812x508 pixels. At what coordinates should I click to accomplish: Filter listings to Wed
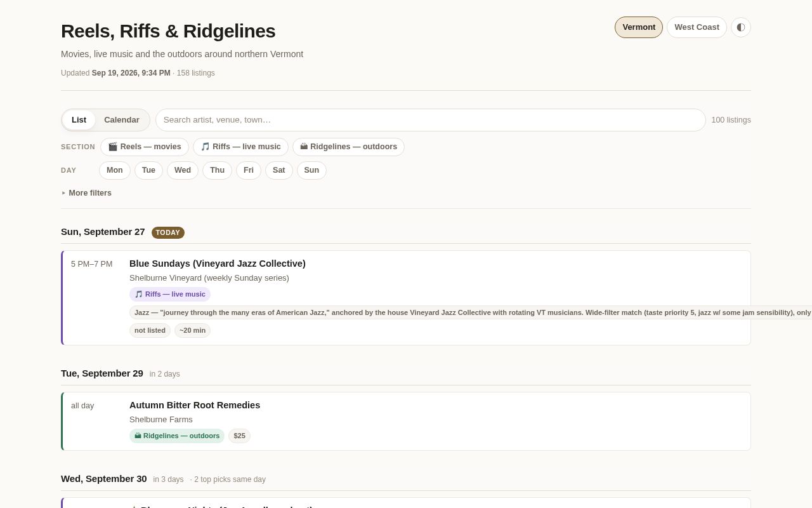[183, 170]
